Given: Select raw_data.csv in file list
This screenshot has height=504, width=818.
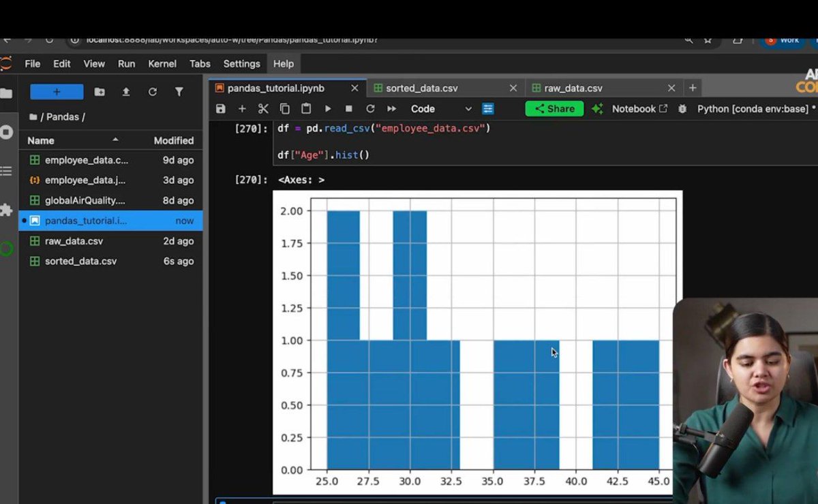Looking at the screenshot, I should point(110,241).
